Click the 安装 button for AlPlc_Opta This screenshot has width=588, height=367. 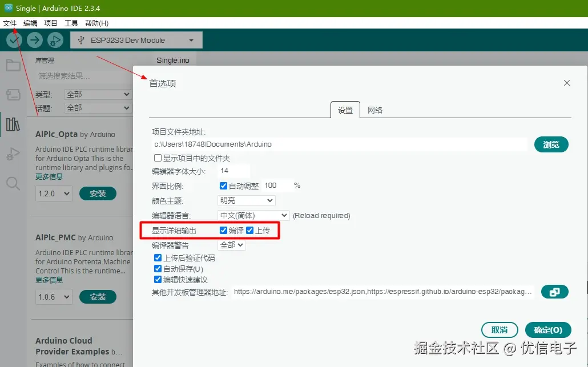pos(98,193)
